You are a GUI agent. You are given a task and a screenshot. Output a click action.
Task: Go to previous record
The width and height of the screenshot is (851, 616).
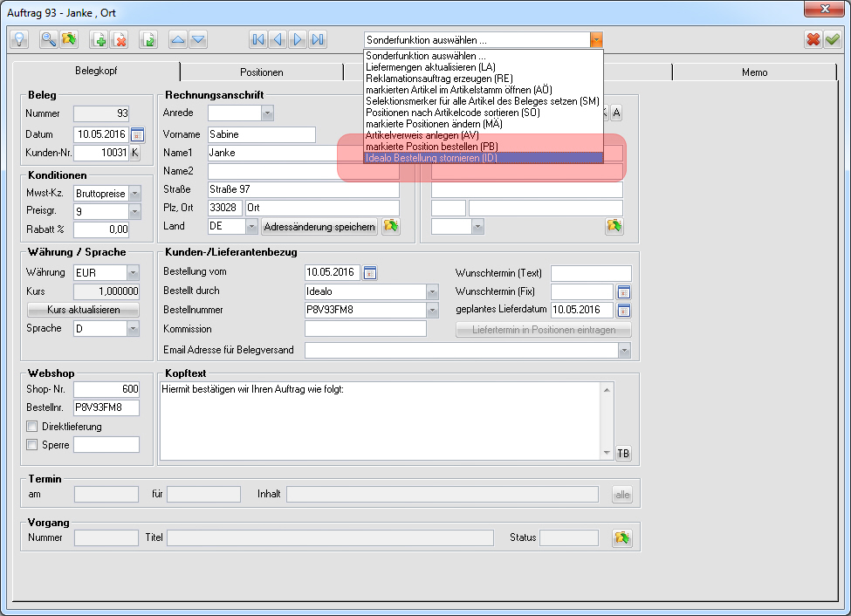pos(278,39)
